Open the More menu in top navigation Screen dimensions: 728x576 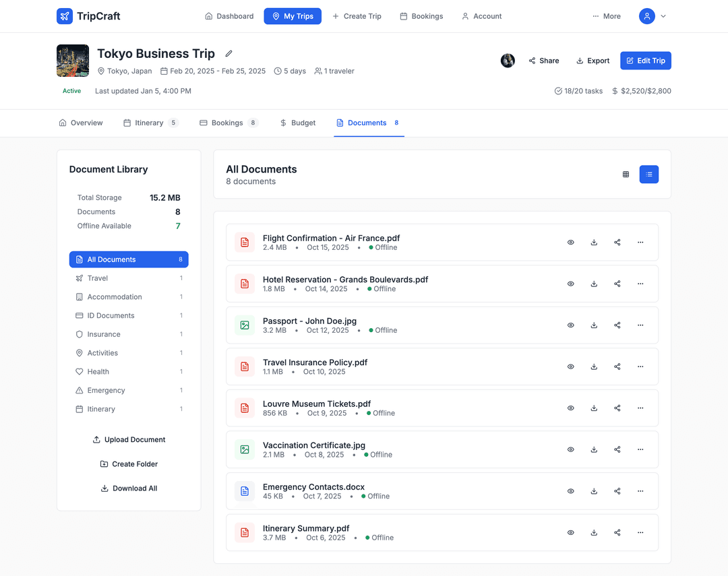(606, 16)
